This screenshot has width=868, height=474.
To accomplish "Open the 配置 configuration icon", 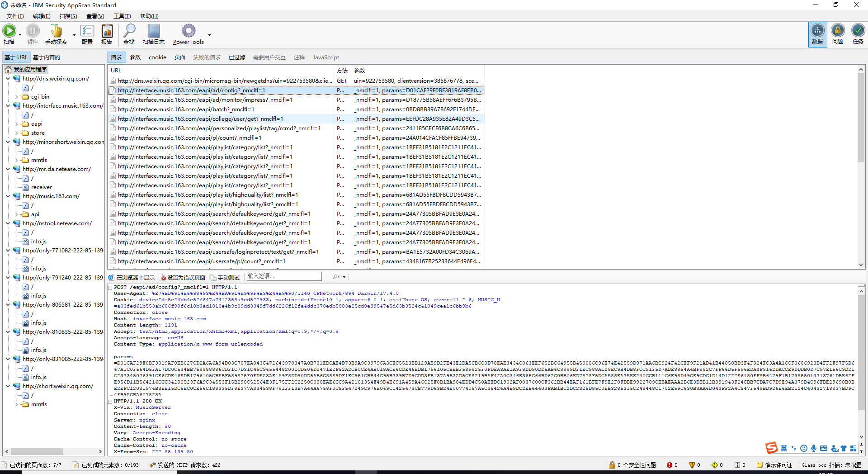I will point(87,31).
